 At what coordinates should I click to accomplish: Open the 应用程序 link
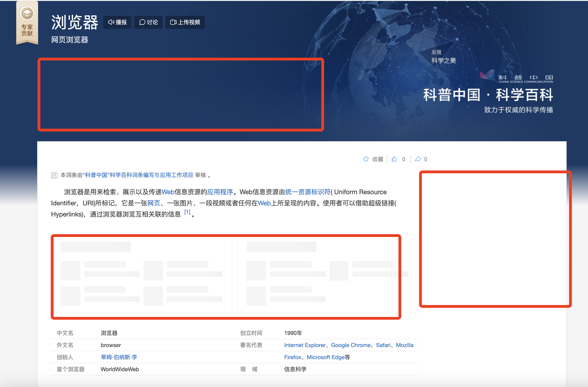[220, 192]
